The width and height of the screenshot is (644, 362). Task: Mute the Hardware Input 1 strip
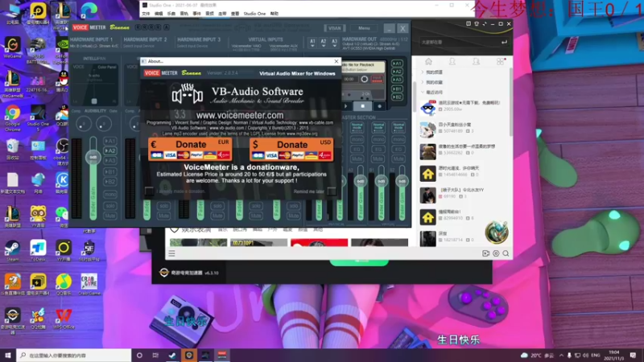pyautogui.click(x=110, y=216)
